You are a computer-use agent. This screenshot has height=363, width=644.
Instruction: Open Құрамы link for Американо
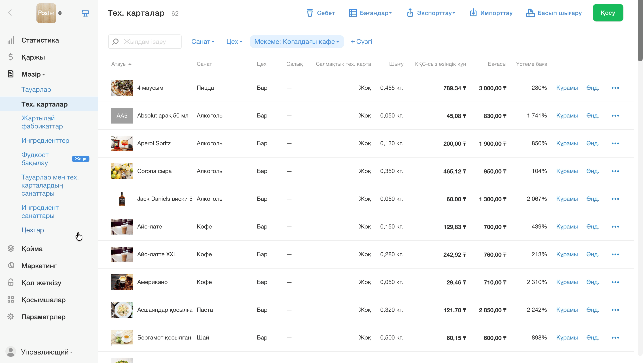(567, 282)
